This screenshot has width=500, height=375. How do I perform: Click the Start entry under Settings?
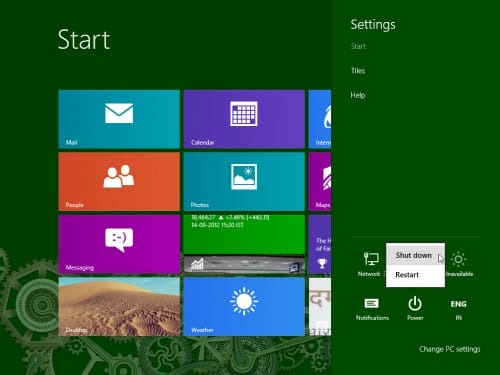(358, 46)
